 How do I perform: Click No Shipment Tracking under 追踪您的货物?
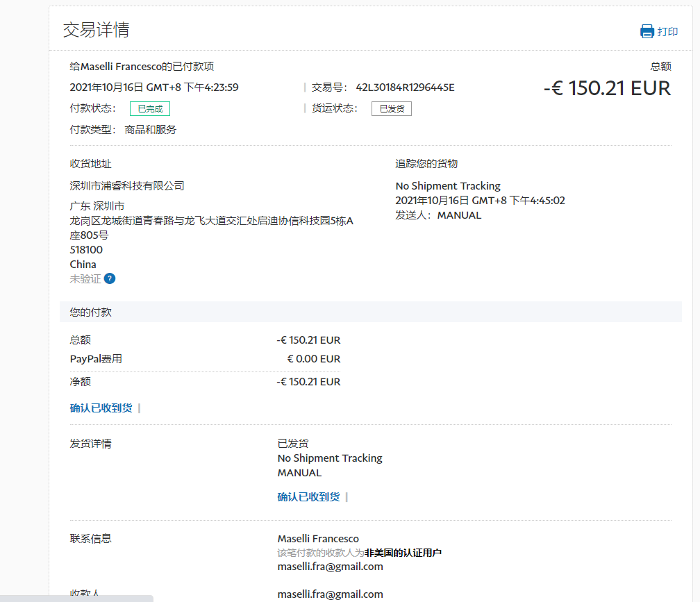point(448,185)
